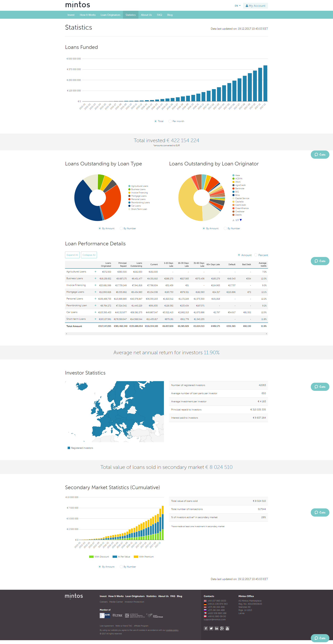The width and height of the screenshot is (333, 644).
Task: Open the Twitter icon in footer
Action: click(x=211, y=628)
